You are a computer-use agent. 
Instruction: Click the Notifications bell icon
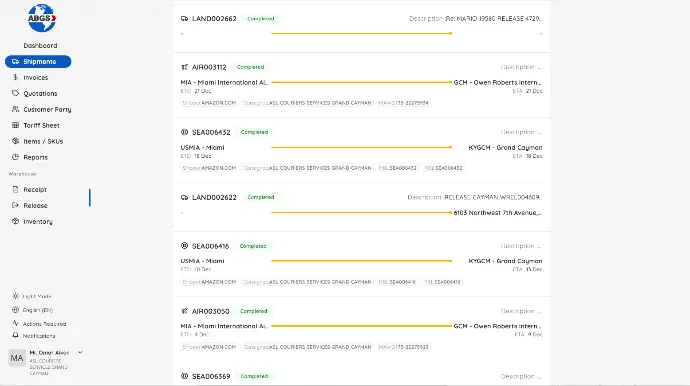coord(15,335)
